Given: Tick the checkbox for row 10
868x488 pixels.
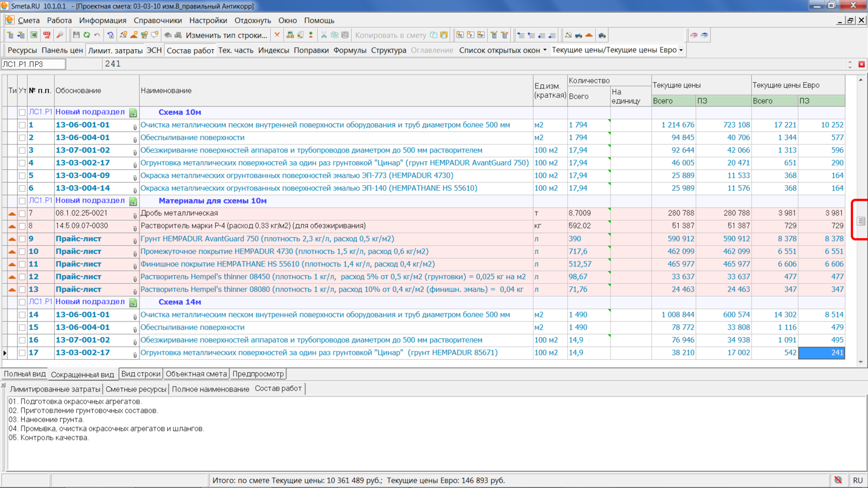Looking at the screenshot, I should [22, 252].
